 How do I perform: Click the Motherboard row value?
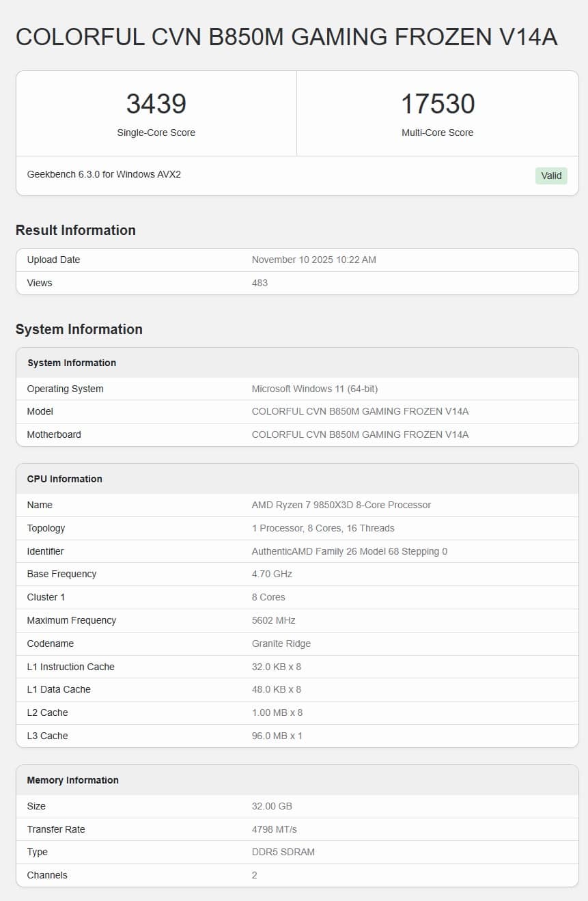(x=360, y=434)
